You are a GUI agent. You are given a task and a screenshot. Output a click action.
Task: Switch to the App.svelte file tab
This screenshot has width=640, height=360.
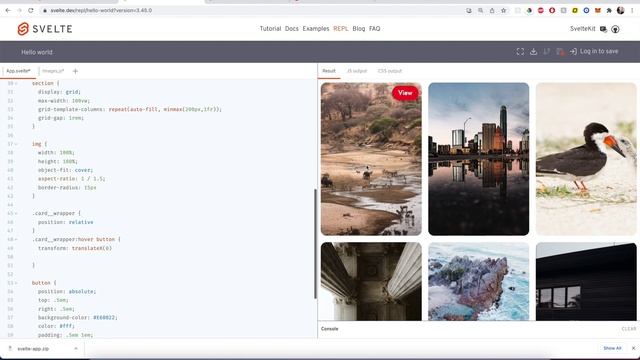click(18, 71)
